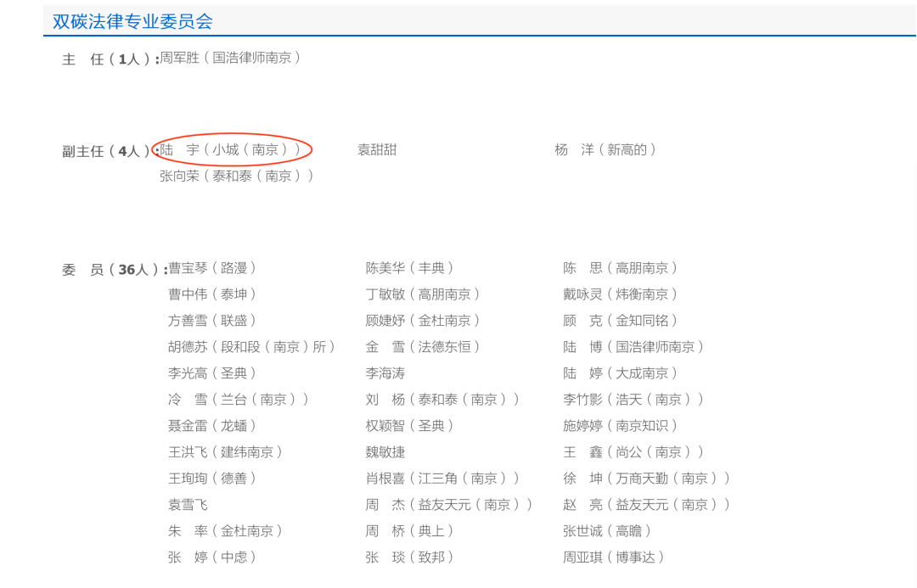The height and width of the screenshot is (588, 917).
Task: Click the label 副主任（4人）
Action: [110, 151]
